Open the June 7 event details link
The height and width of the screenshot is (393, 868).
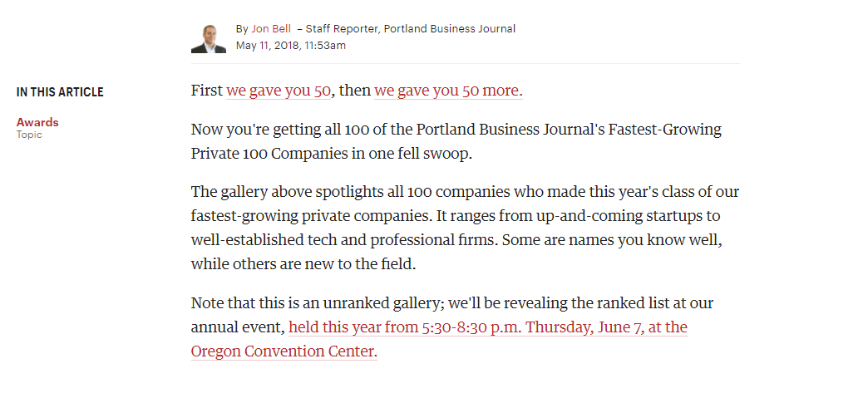point(488,327)
